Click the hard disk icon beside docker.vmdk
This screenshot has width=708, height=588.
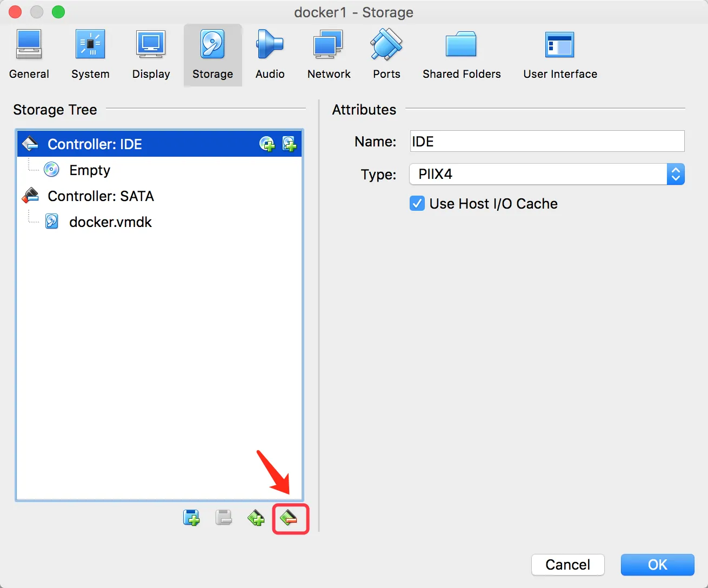pyautogui.click(x=51, y=222)
